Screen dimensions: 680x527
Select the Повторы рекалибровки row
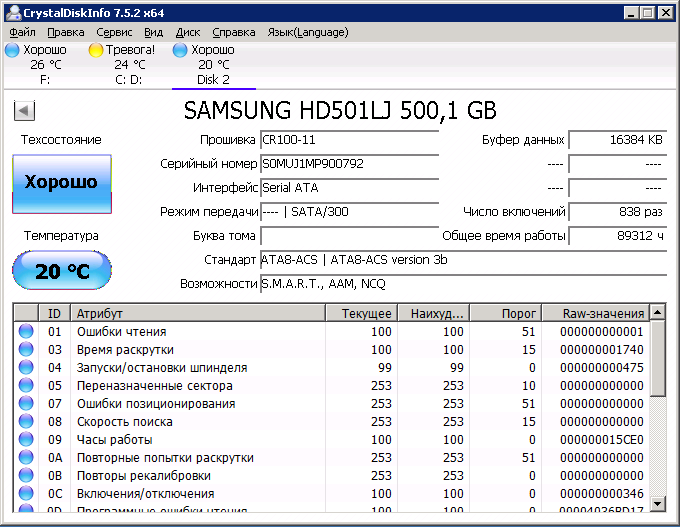(332, 475)
